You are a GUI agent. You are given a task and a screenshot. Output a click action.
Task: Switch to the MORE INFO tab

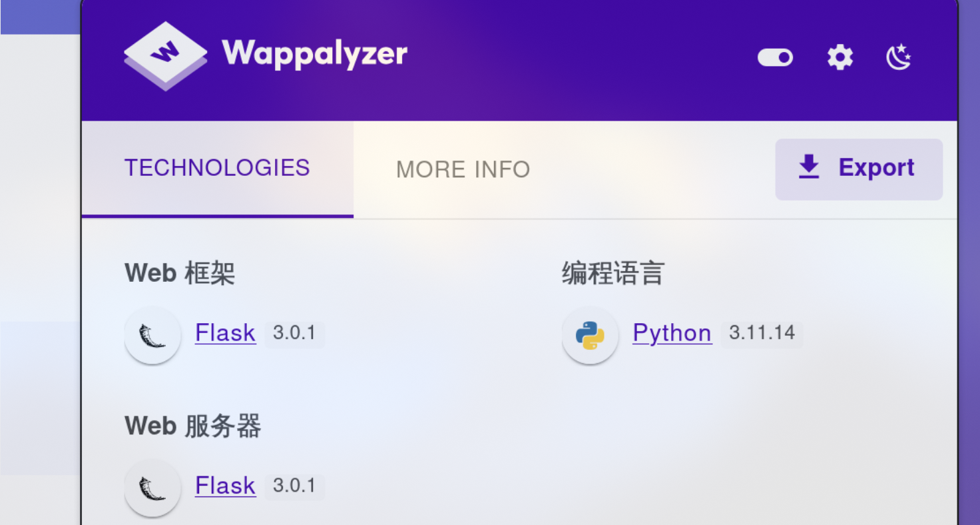click(463, 169)
